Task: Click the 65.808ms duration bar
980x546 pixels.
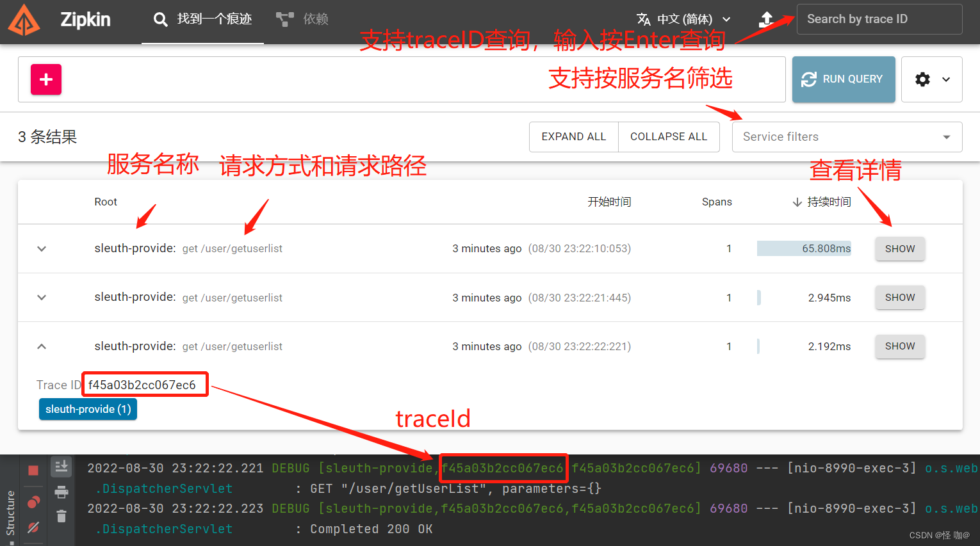Action: click(804, 248)
